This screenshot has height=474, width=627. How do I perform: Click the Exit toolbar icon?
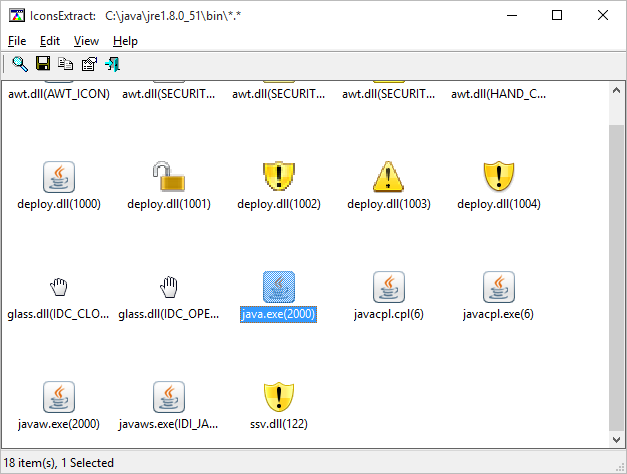coord(112,64)
